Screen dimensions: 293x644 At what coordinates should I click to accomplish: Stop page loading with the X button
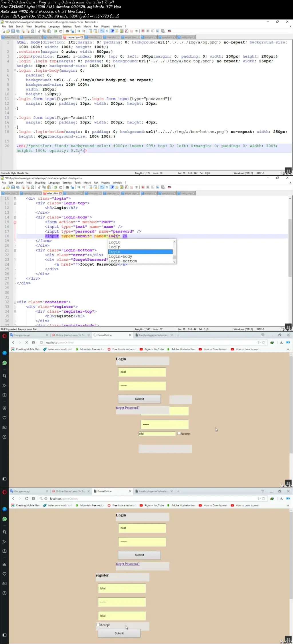point(26,342)
